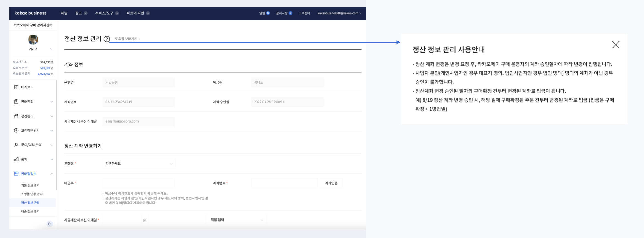Open the 대시보드 menu item
The height and width of the screenshot is (238, 644).
27,87
